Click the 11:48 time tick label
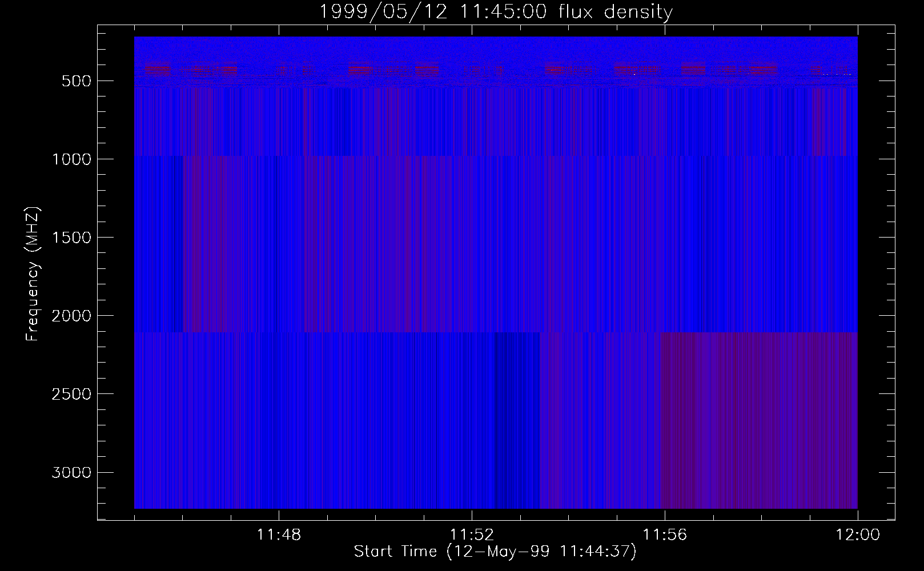 coord(279,535)
